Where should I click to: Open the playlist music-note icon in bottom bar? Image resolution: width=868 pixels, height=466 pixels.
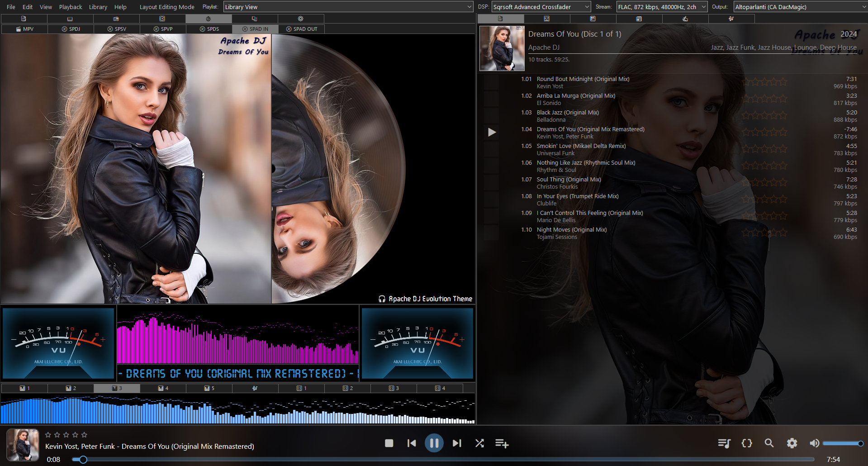[x=724, y=443]
